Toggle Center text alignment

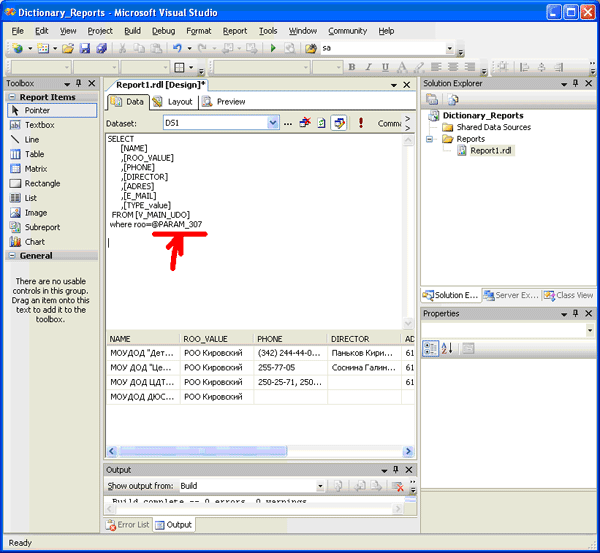click(453, 67)
